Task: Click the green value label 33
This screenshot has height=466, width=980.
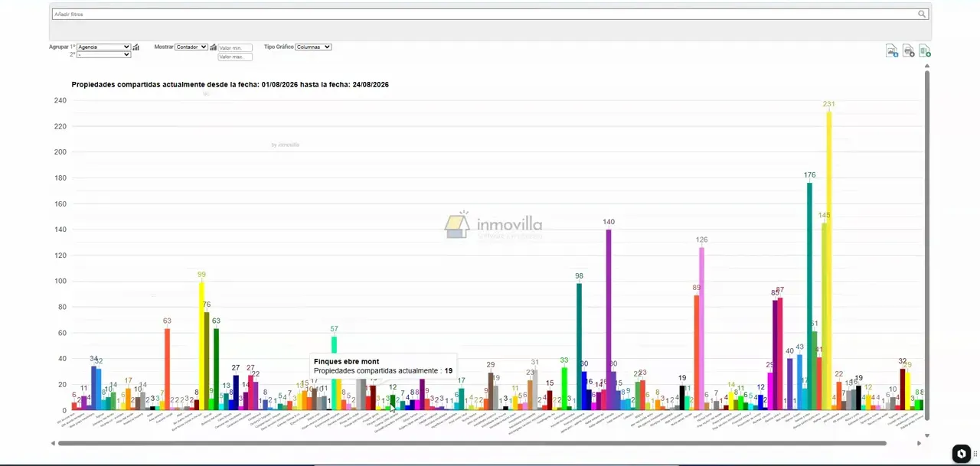Action: point(564,360)
